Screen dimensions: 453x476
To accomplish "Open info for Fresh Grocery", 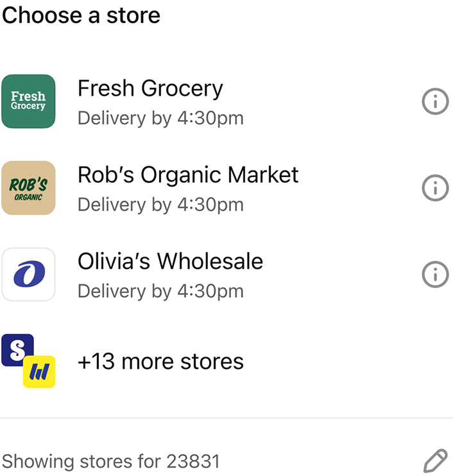I will point(435,101).
